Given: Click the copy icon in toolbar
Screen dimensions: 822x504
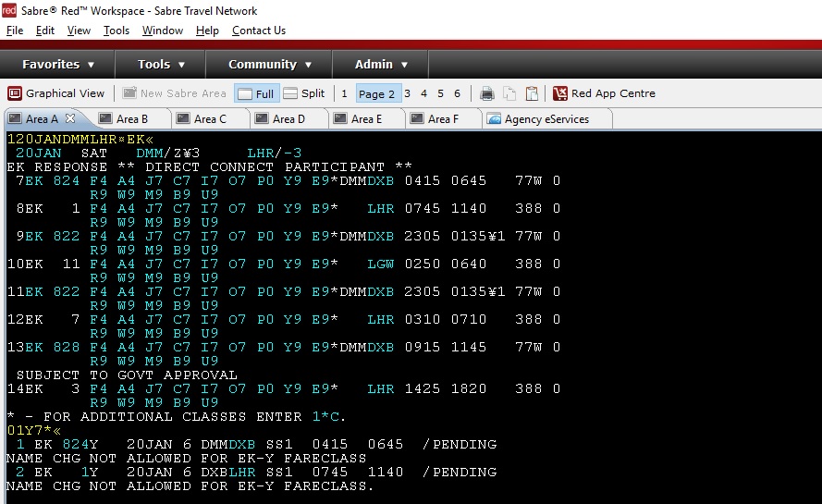Looking at the screenshot, I should pos(509,93).
